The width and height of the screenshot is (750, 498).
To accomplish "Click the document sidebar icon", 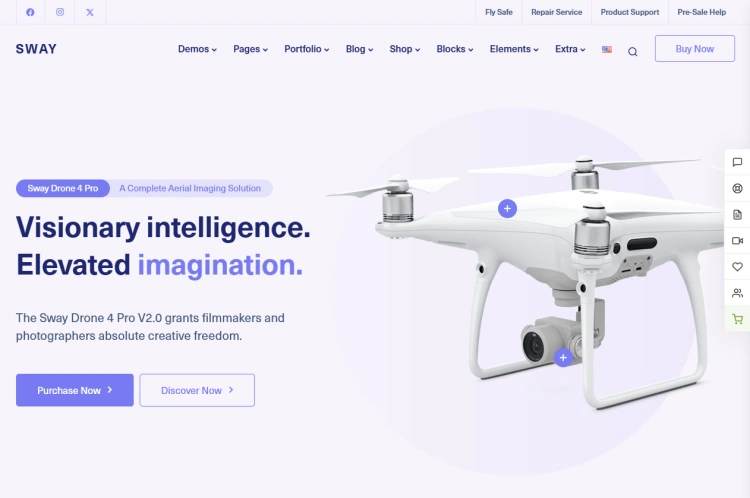I will click(737, 214).
